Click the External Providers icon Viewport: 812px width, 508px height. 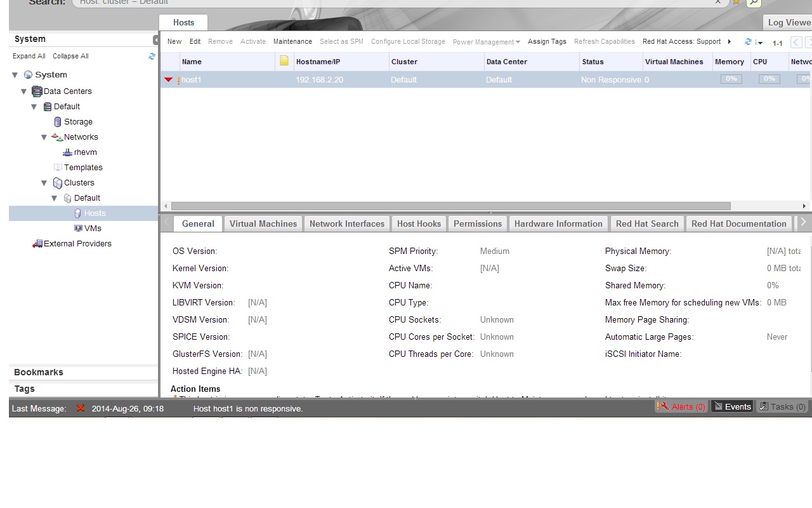[x=37, y=244]
